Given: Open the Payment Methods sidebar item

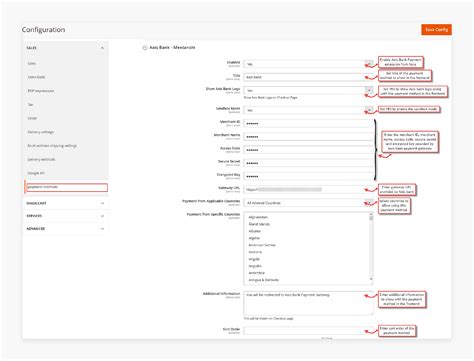Looking at the screenshot, I should click(66, 187).
